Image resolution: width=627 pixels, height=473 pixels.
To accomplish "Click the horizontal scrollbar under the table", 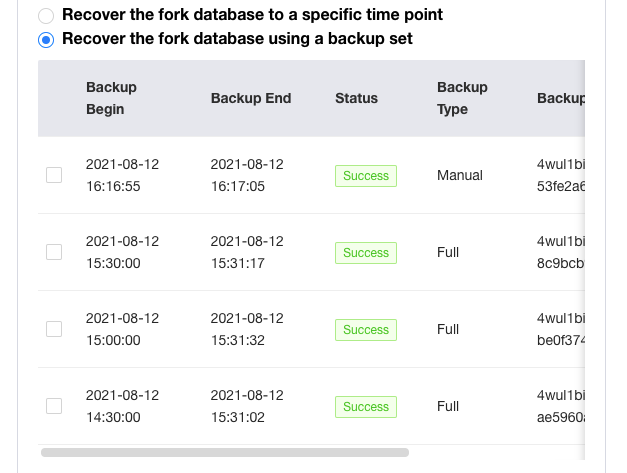I will click(x=225, y=452).
